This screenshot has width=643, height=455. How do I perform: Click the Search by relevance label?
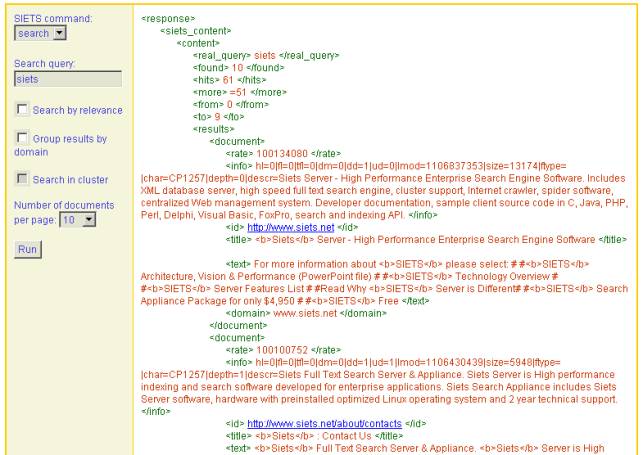pos(78,110)
